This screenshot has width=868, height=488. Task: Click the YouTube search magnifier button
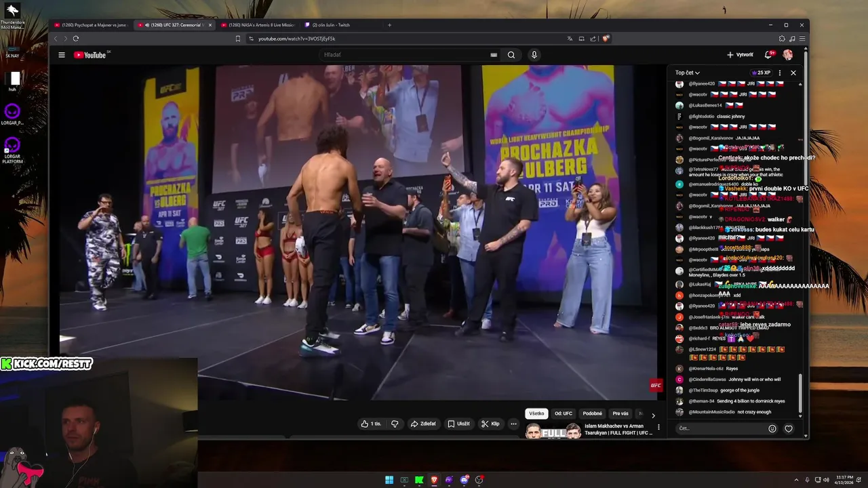(x=511, y=55)
